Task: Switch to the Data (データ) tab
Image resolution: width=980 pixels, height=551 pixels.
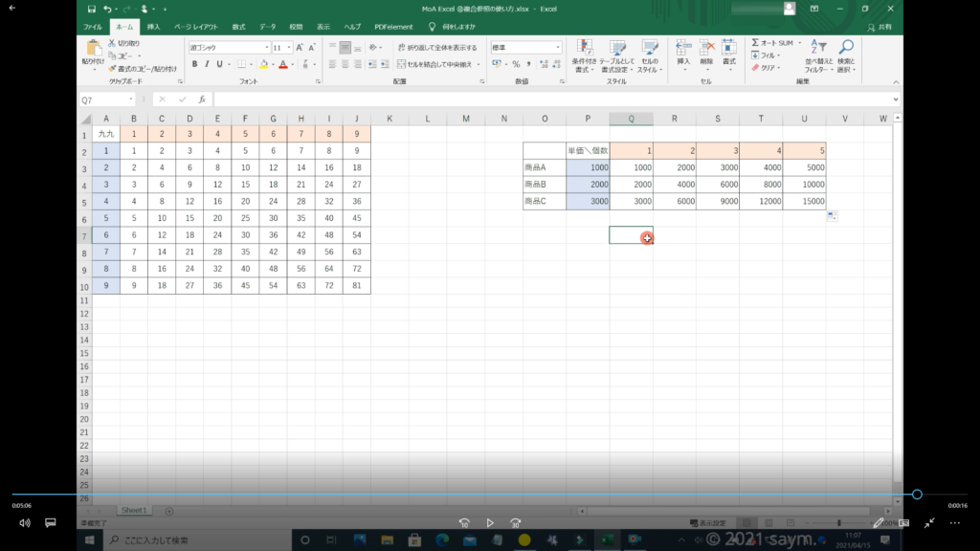Action: coord(267,27)
